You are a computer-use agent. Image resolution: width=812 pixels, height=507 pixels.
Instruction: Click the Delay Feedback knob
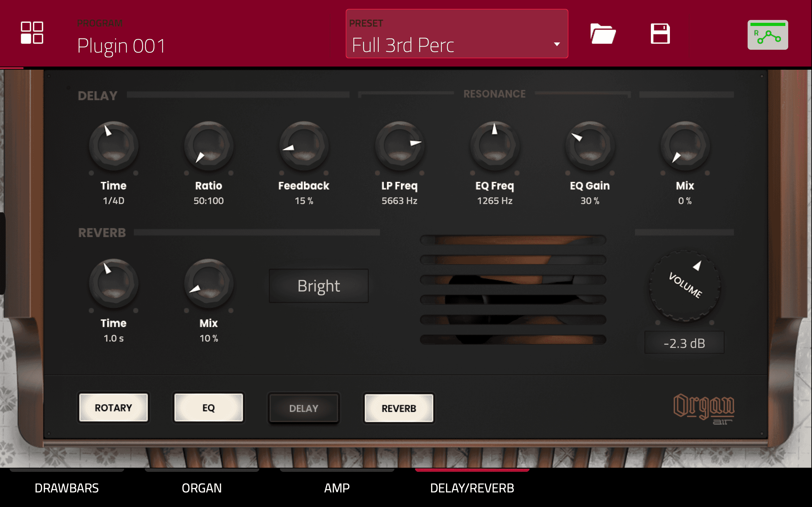pyautogui.click(x=304, y=146)
